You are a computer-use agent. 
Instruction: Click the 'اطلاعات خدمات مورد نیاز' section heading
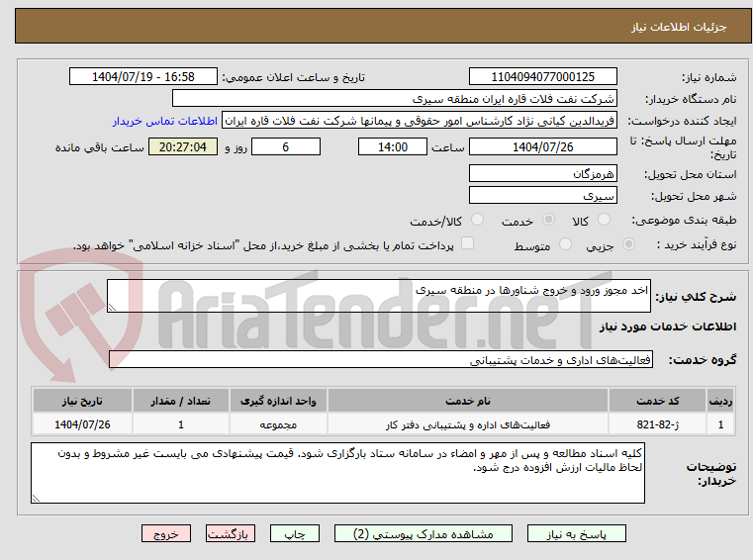point(667,327)
